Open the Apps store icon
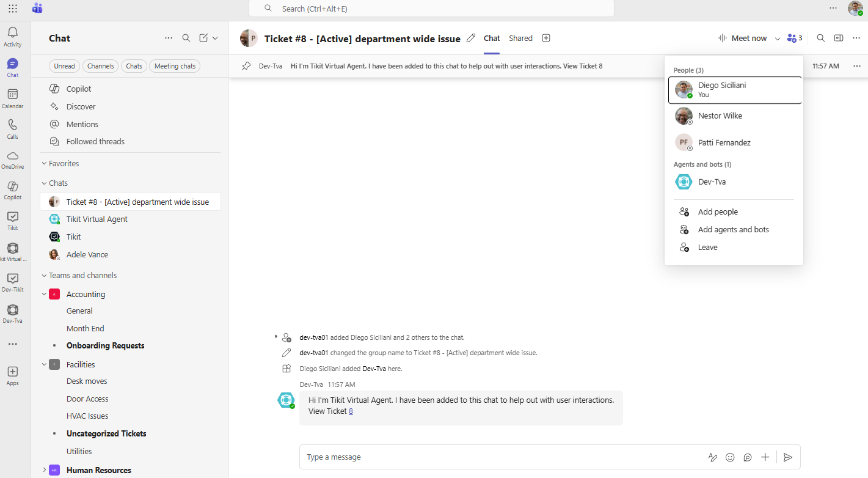Image resolution: width=868 pixels, height=478 pixels. (x=12, y=375)
